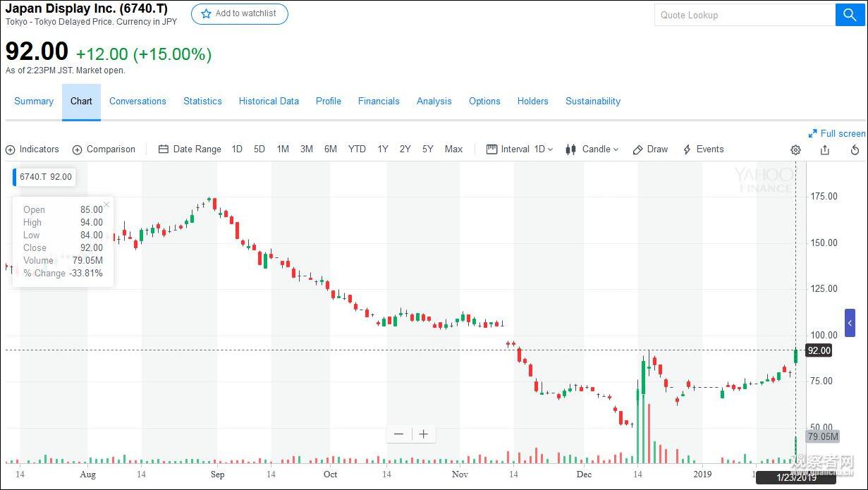The height and width of the screenshot is (490, 868).
Task: Click the share chart icon
Action: click(825, 149)
